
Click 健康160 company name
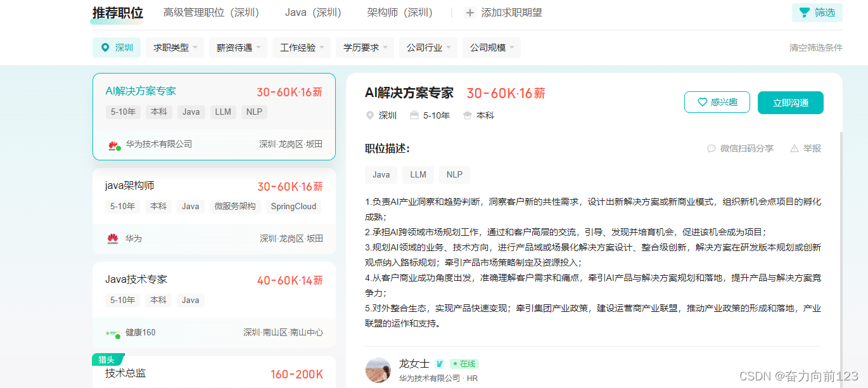[141, 333]
